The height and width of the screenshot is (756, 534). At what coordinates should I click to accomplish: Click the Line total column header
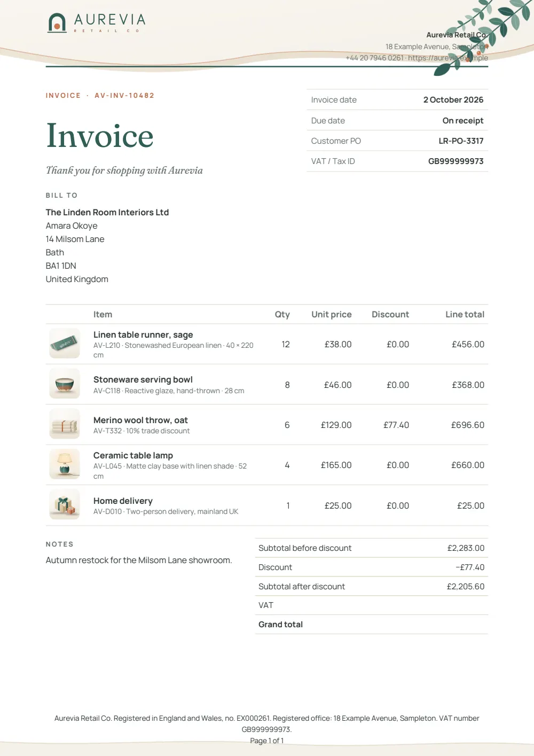click(465, 315)
